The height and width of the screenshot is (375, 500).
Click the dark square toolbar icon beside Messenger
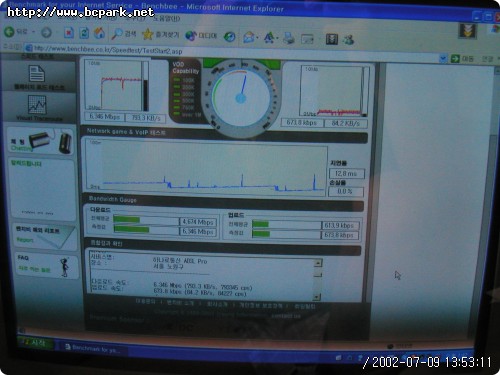point(332,39)
